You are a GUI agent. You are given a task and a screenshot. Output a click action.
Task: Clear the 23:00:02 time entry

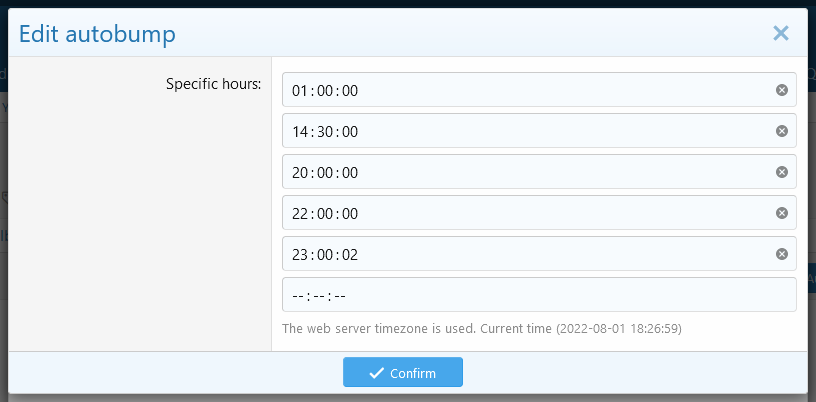pyautogui.click(x=782, y=254)
